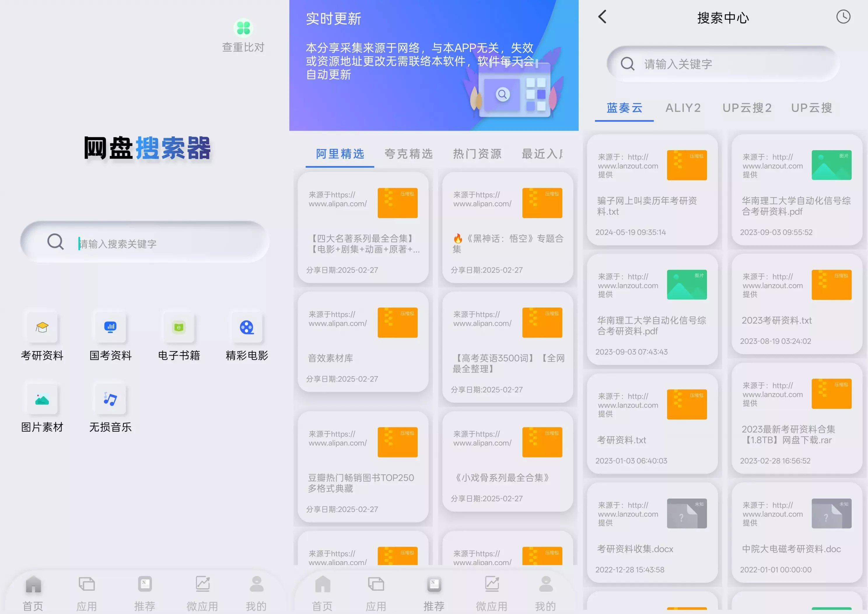Tap 我的 profile icon in left navbar
Image resolution: width=868 pixels, height=614 pixels.
(256, 585)
